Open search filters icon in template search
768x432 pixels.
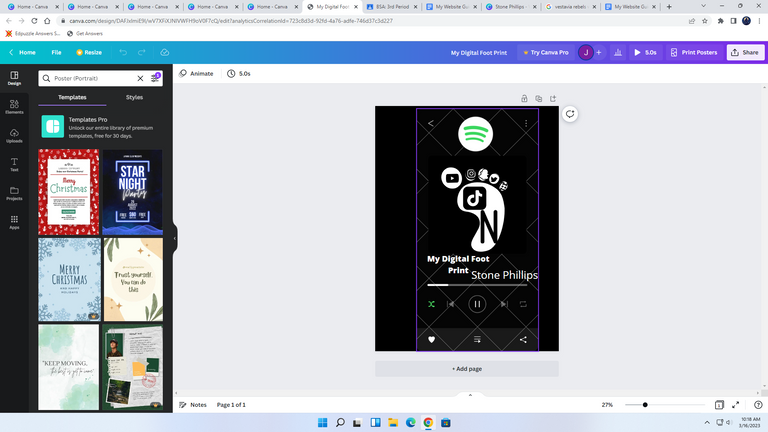155,78
